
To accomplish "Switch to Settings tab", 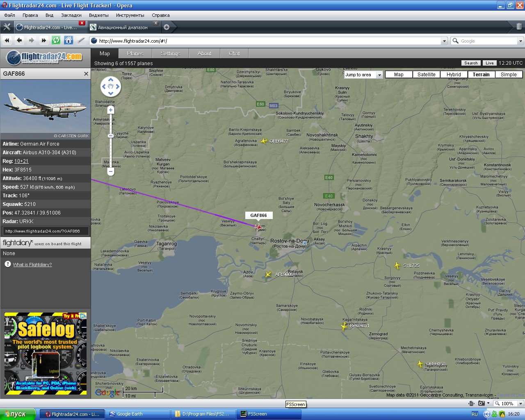I will pos(171,53).
